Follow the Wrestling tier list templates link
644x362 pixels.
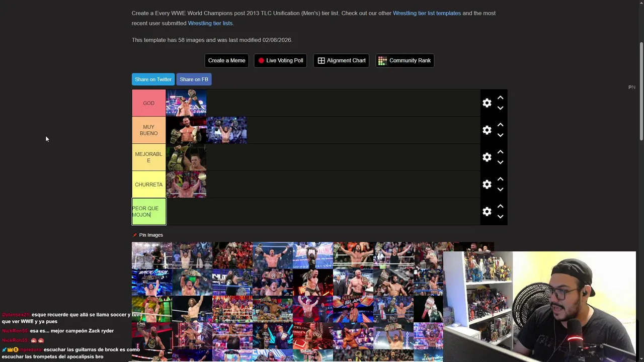[x=427, y=13]
